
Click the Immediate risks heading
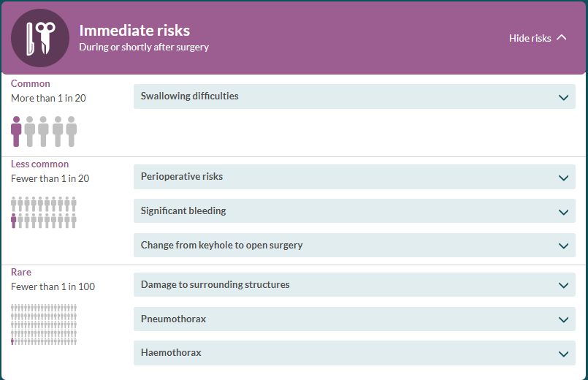click(134, 31)
